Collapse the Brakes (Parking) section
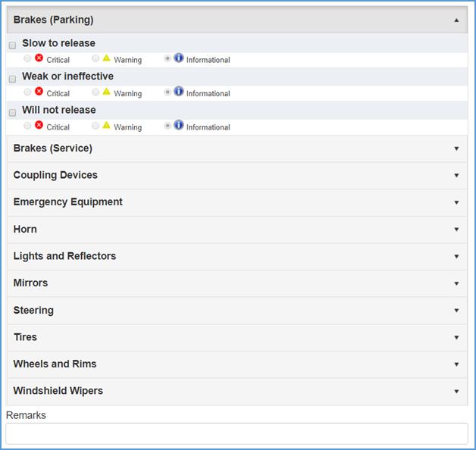Screen dimensions: 476x450 pyautogui.click(x=456, y=20)
